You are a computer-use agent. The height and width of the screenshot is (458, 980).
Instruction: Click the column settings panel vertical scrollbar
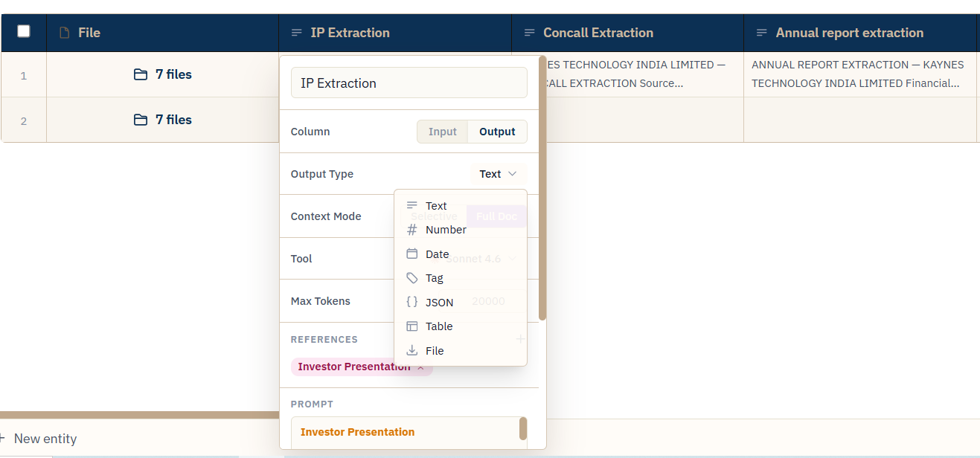pos(542,188)
